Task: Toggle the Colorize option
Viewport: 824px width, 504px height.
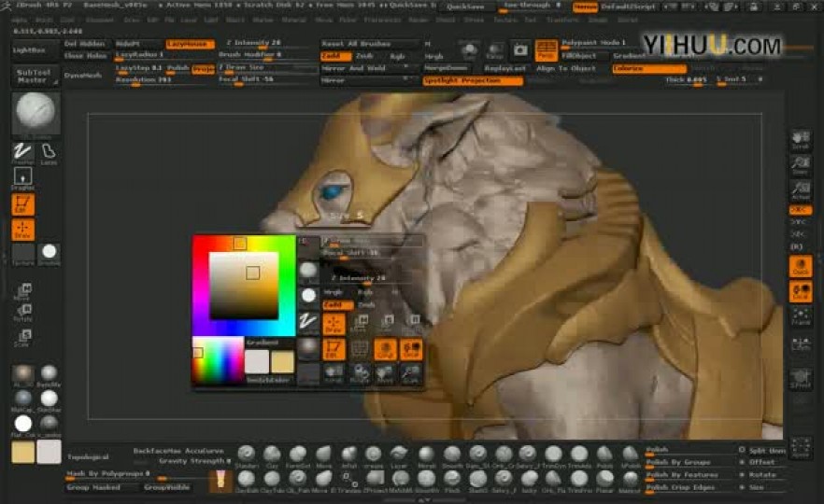Action: coord(649,68)
